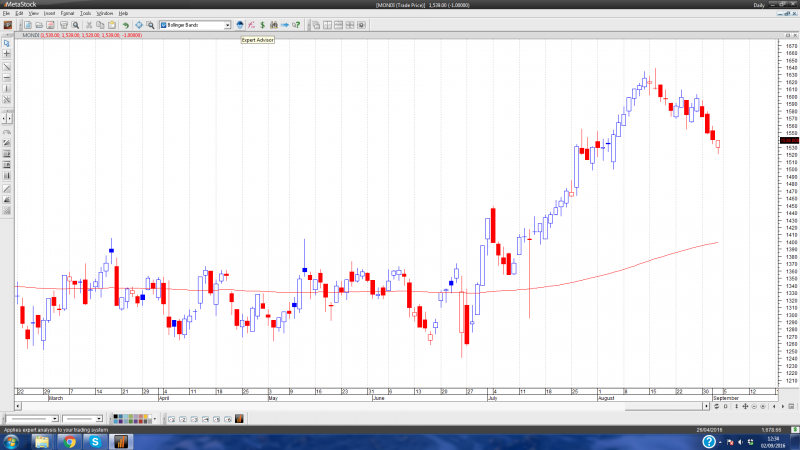Select the trendline drawing tool
The width and height of the screenshot is (800, 450).
7,65
